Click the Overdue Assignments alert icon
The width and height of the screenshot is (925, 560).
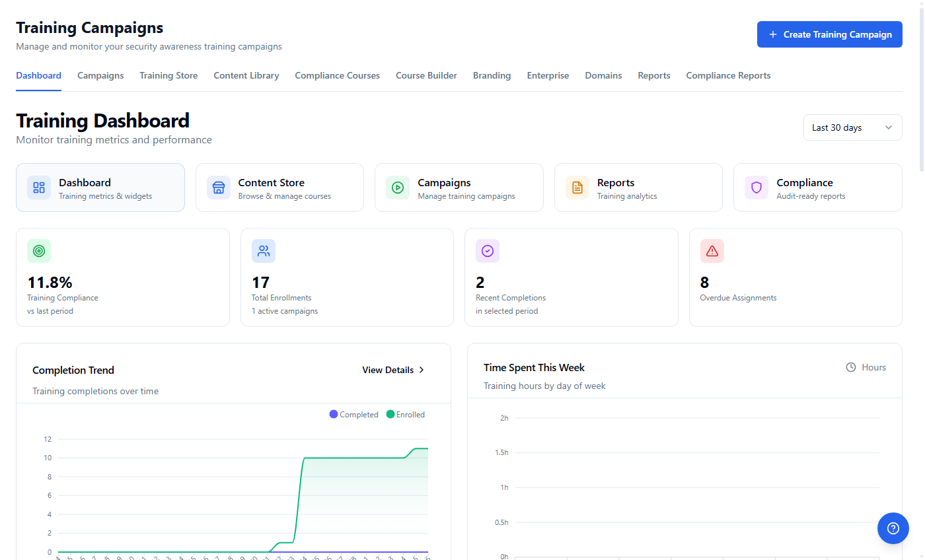[712, 251]
